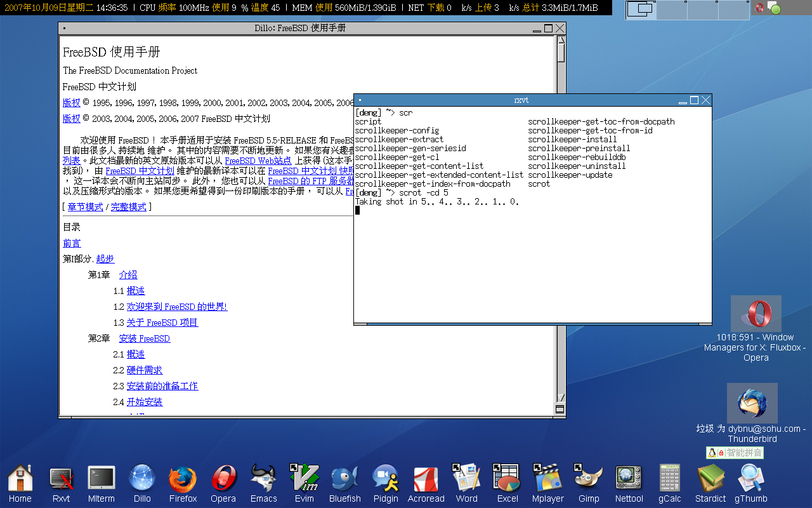Open the 前言 contents link

pos(72,243)
